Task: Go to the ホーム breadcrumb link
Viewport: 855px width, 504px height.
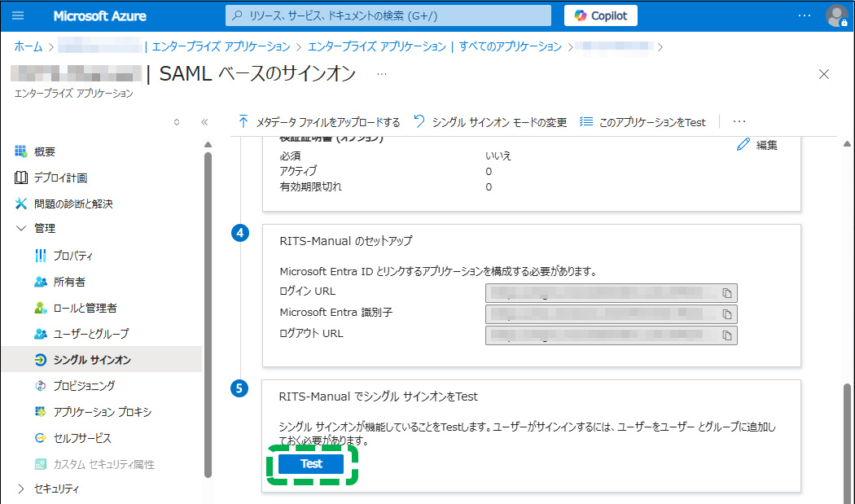Action: coord(28,47)
